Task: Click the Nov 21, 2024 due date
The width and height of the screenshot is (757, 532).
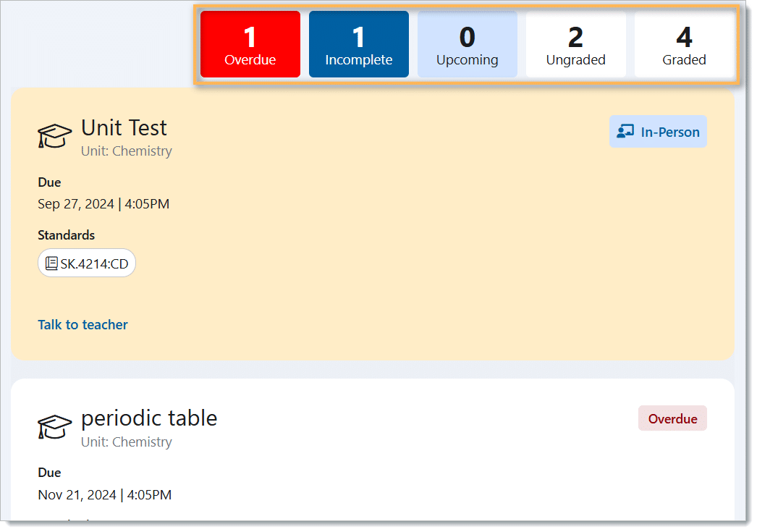Action: pos(104,495)
